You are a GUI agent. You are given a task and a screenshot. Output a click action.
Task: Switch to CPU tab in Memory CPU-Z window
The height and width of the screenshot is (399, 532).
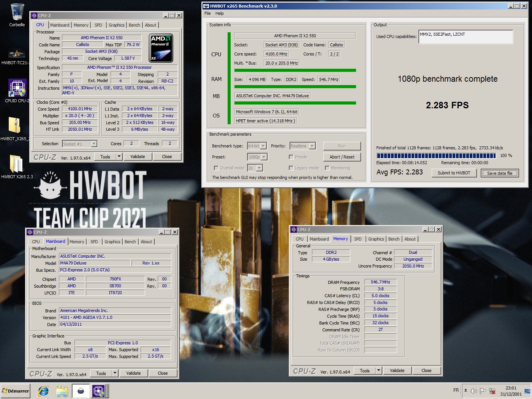pos(299,239)
